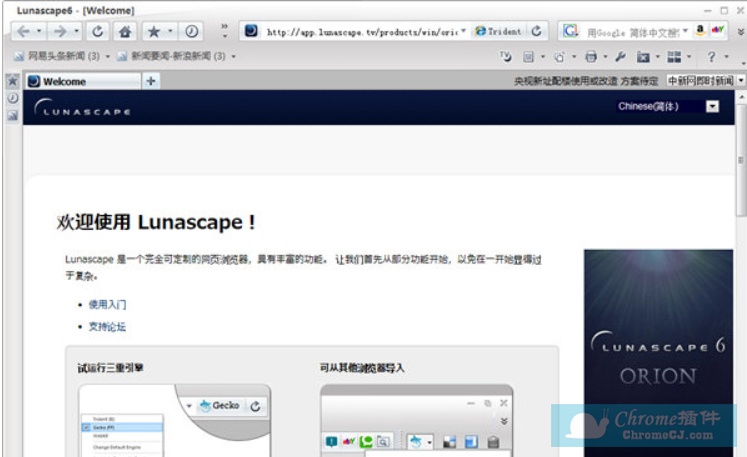Open the 支持论坛 link

(x=107, y=327)
